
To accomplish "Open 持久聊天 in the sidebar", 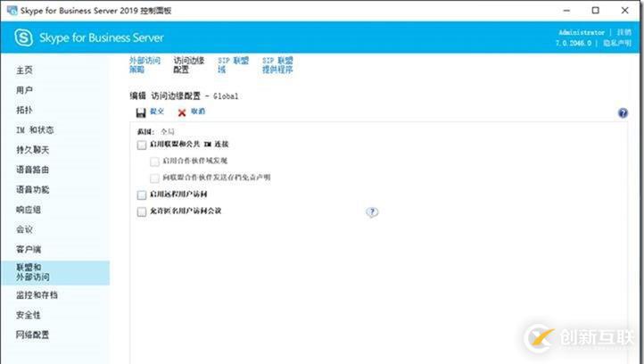I will click(x=32, y=150).
